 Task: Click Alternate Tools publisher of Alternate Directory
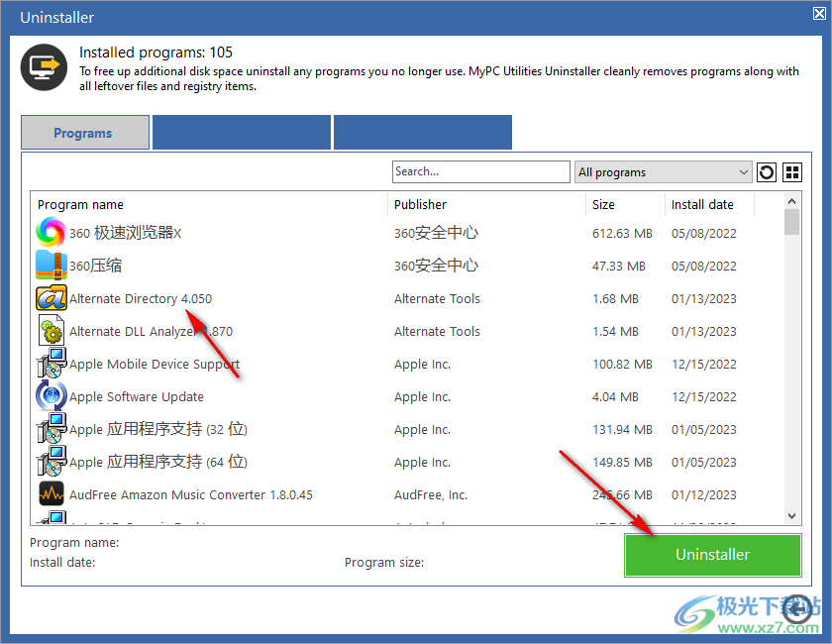click(437, 299)
